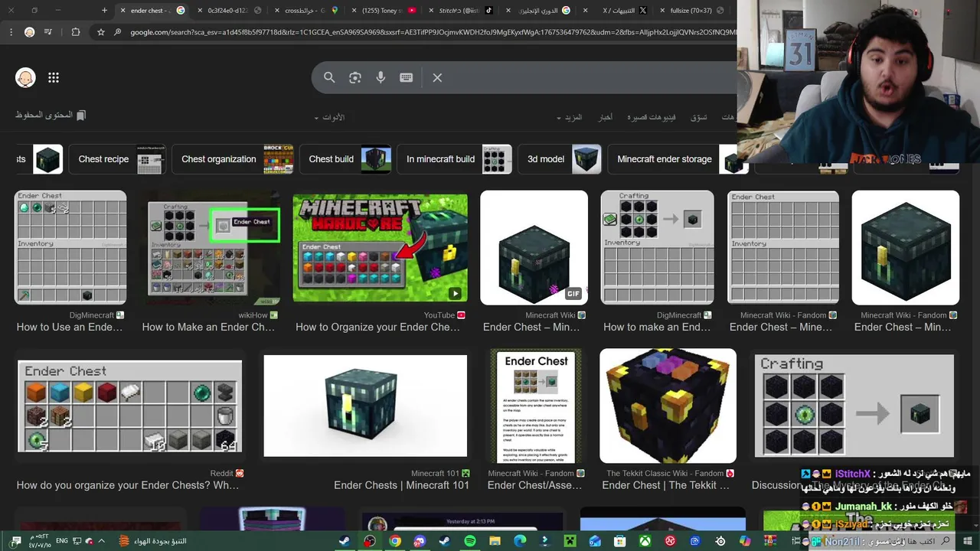Select the In minecraft build chip

coord(454,159)
